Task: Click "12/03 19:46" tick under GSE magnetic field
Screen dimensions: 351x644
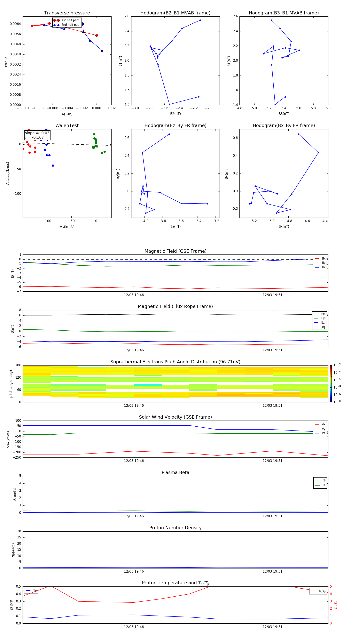Action: 134,295
